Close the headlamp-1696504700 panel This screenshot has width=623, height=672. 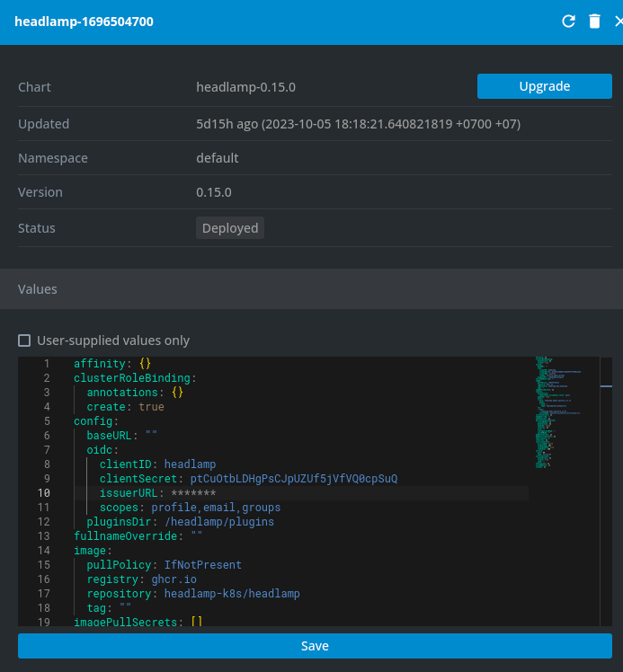coord(619,21)
